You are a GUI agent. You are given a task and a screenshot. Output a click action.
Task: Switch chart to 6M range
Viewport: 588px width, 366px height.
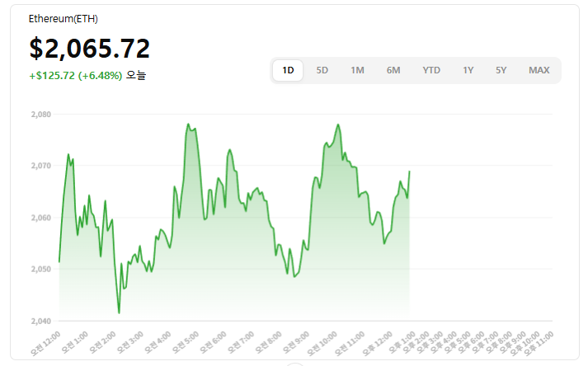[x=393, y=70]
